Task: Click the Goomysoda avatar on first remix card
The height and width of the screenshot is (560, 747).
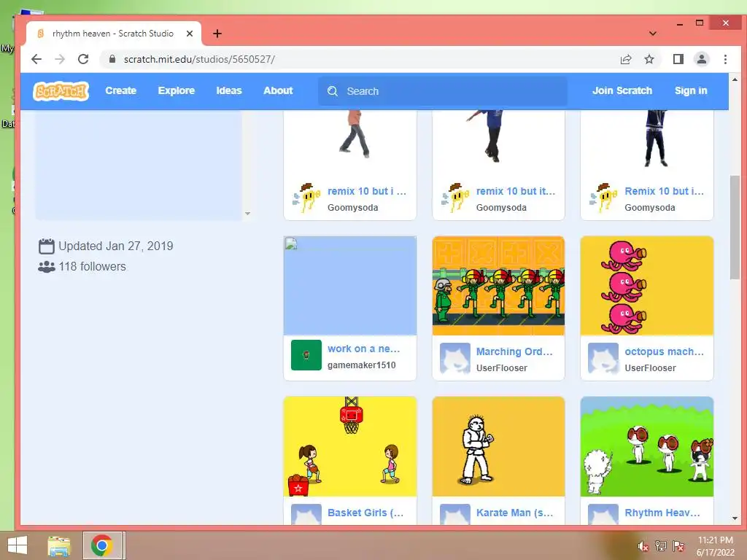Action: pyautogui.click(x=306, y=198)
